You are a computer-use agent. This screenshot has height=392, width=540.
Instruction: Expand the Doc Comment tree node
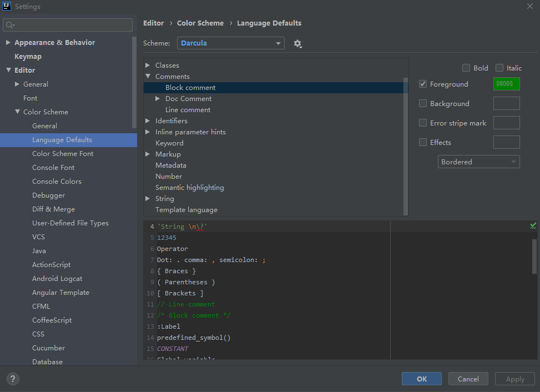(x=158, y=98)
